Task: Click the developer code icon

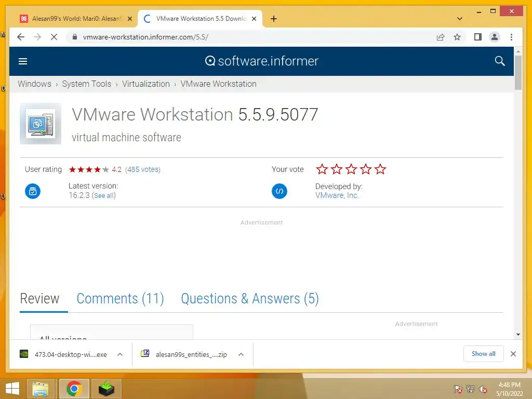Action: (x=279, y=191)
